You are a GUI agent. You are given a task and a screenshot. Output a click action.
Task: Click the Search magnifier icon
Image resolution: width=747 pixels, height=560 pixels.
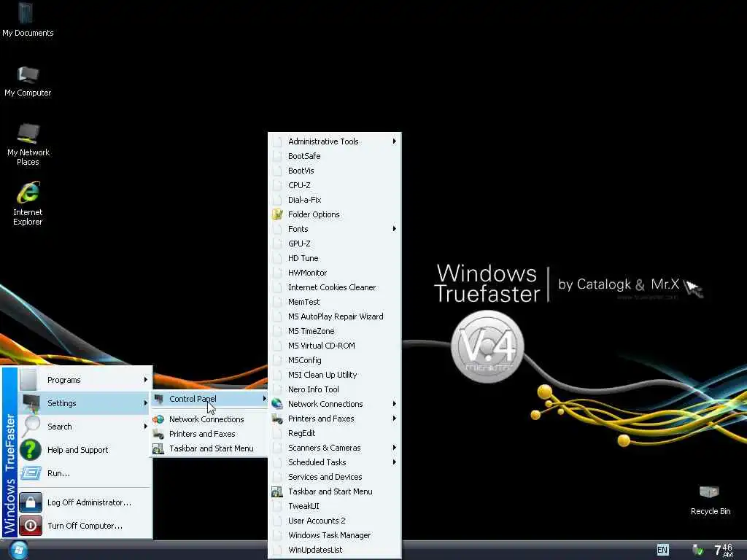31,426
